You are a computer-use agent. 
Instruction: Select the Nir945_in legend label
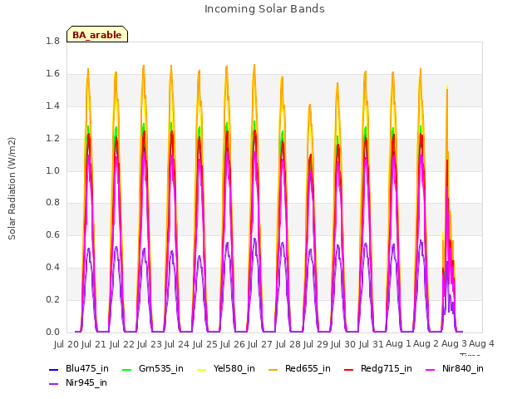86,382
